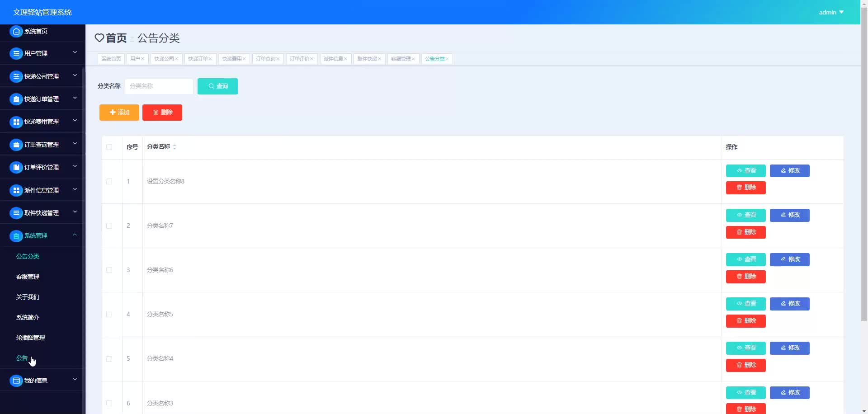Image resolution: width=868 pixels, height=414 pixels.
Task: Click the 派件信息管理 grid icon
Action: [x=16, y=190]
